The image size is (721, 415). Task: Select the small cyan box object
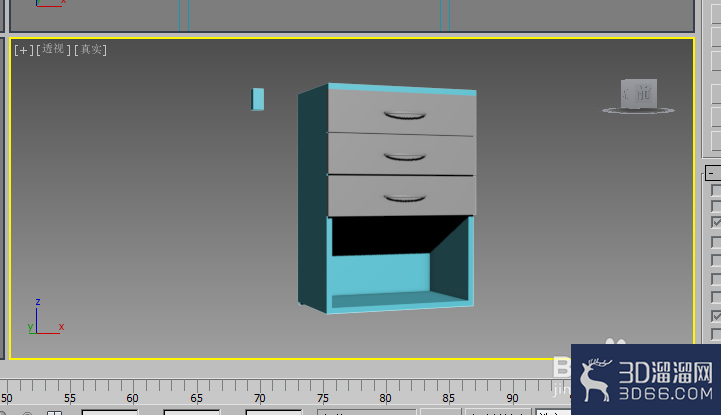click(257, 99)
